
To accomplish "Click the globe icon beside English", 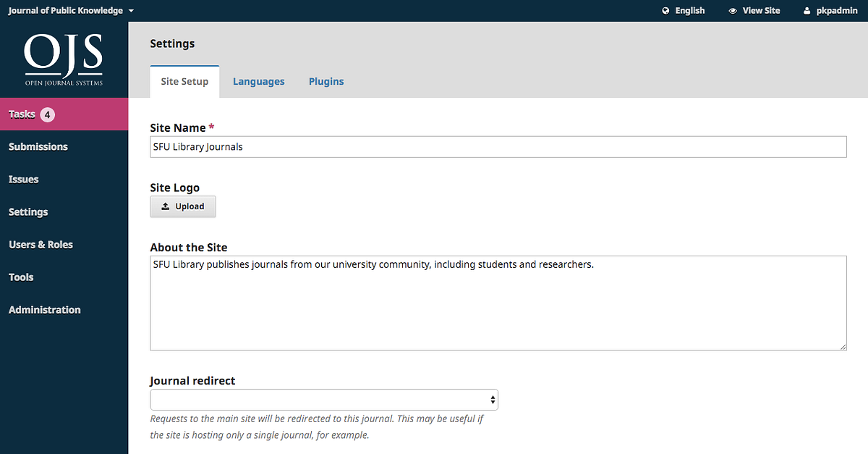I will click(x=665, y=11).
